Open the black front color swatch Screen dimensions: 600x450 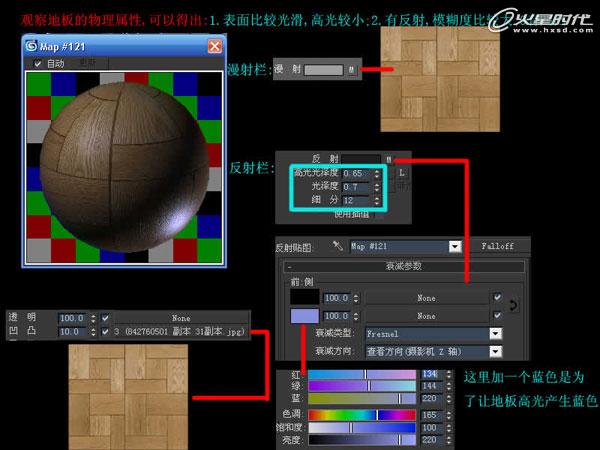click(x=305, y=297)
